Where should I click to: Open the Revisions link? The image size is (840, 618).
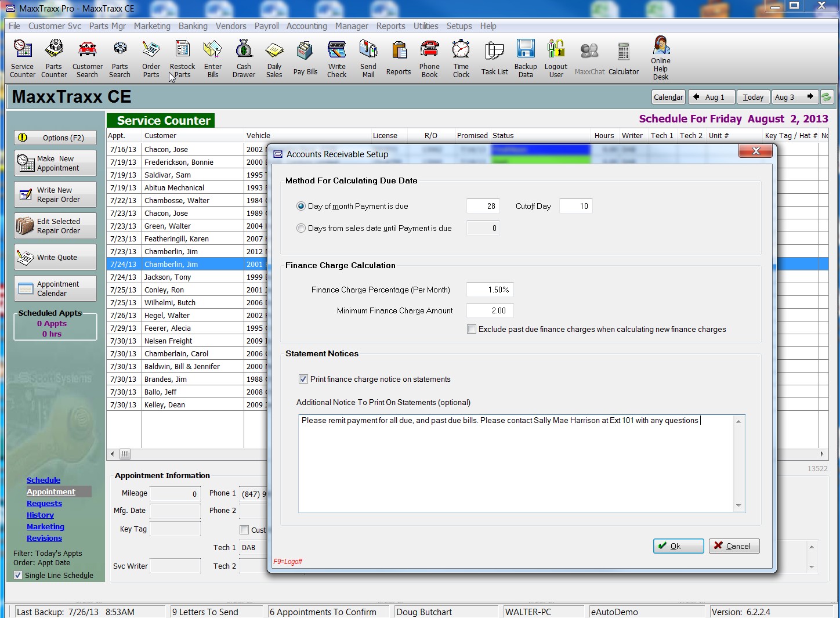pos(44,538)
